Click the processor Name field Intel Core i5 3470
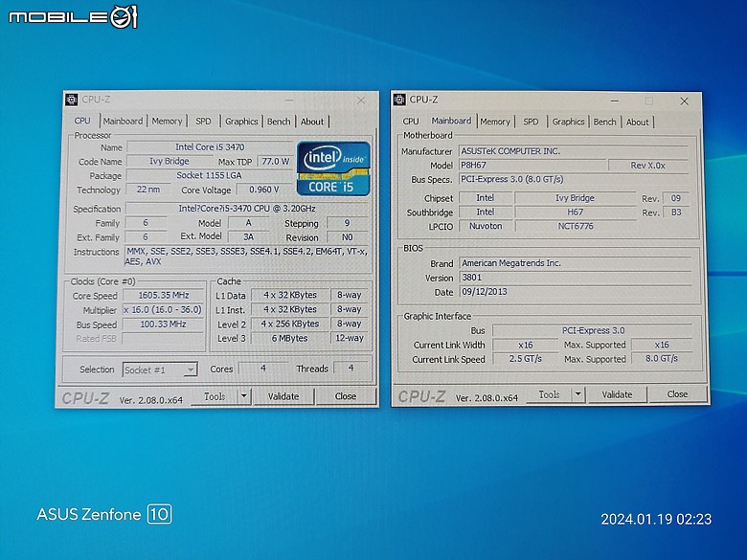 (210, 147)
